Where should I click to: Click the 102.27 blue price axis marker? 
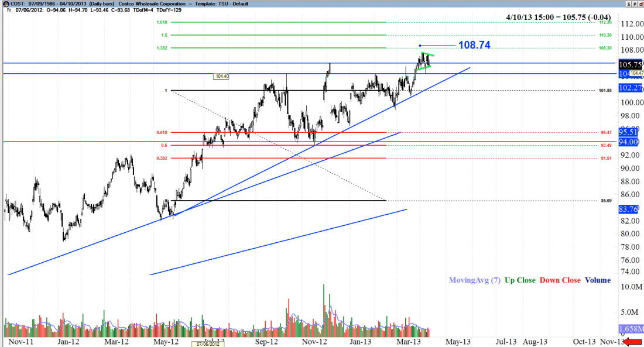[x=630, y=87]
